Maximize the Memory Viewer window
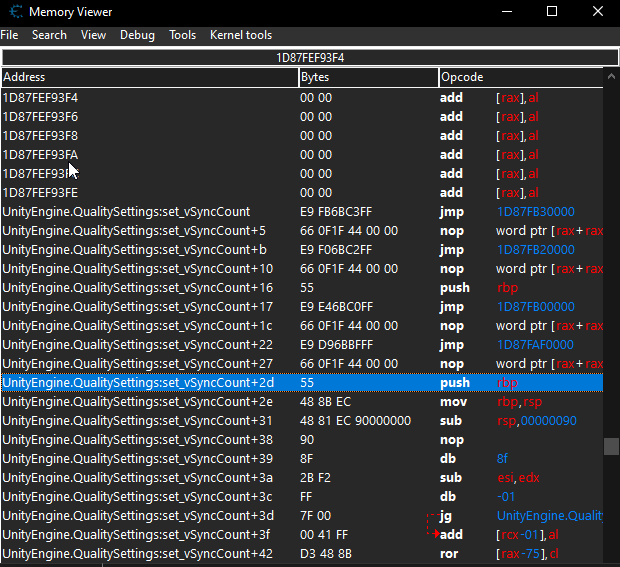 coord(552,12)
